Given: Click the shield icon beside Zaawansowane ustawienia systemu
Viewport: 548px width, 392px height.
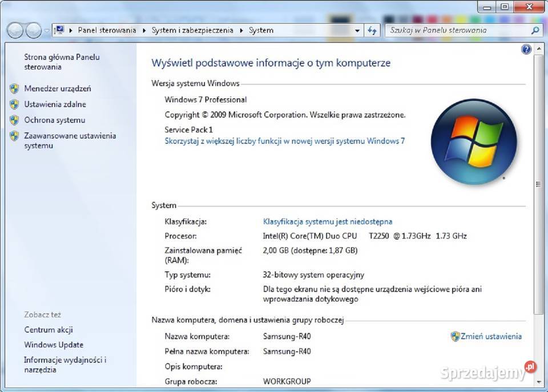Looking at the screenshot, I should pos(14,136).
